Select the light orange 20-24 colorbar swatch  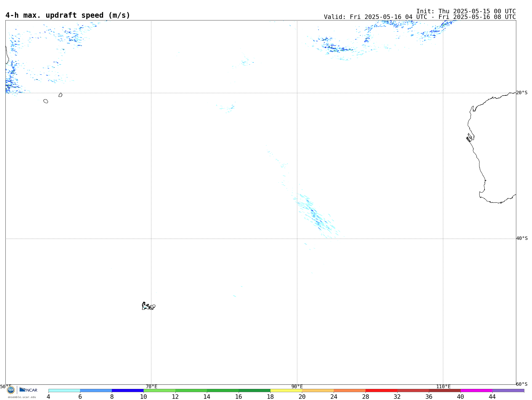pos(318,391)
